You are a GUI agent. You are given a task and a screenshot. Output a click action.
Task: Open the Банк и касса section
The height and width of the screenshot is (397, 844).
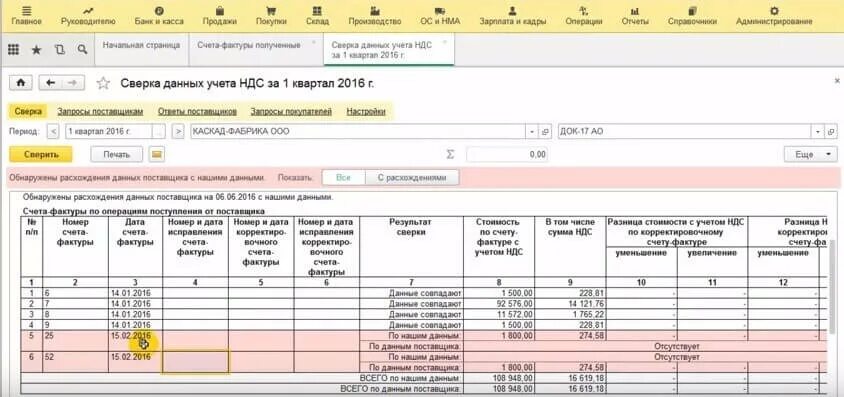tap(159, 16)
